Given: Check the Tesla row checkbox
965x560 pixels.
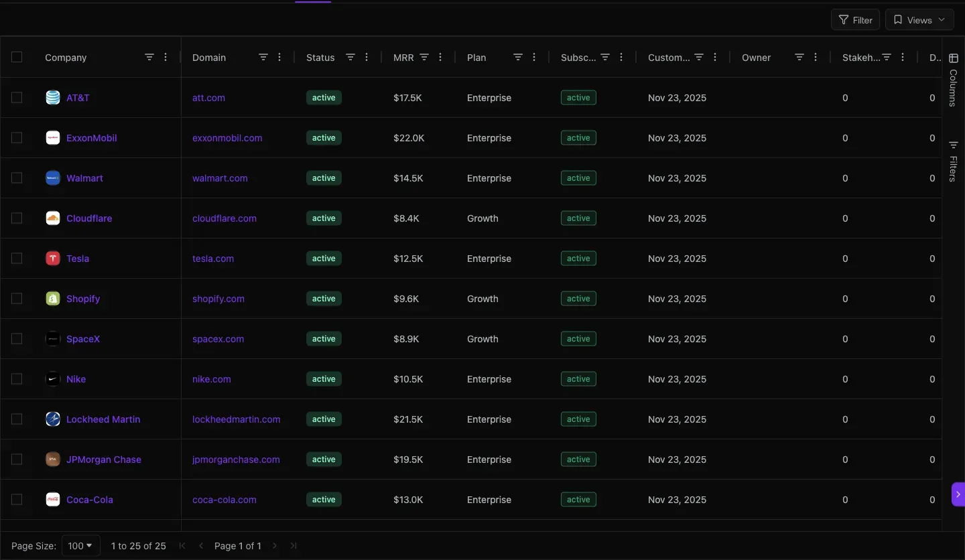Looking at the screenshot, I should (x=17, y=259).
